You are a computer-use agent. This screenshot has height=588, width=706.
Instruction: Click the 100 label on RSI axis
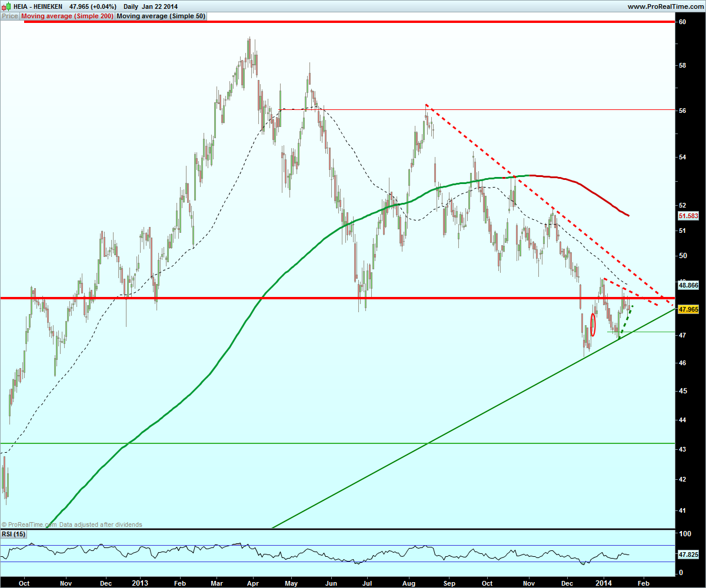(684, 534)
